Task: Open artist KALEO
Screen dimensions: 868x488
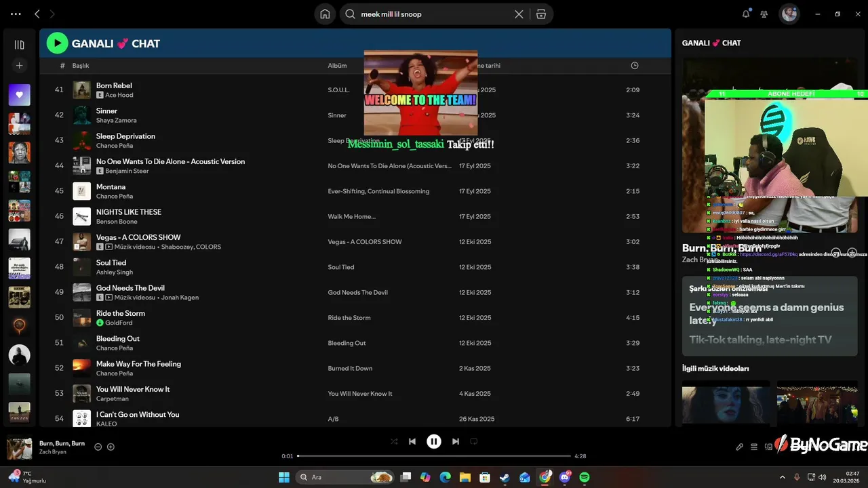Action: (x=106, y=424)
